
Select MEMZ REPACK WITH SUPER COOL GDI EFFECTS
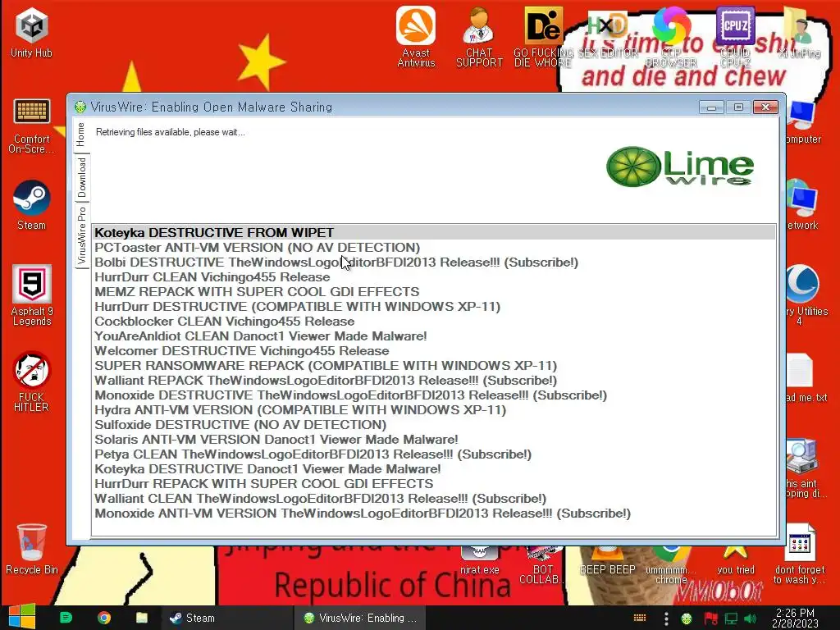coord(434,291)
